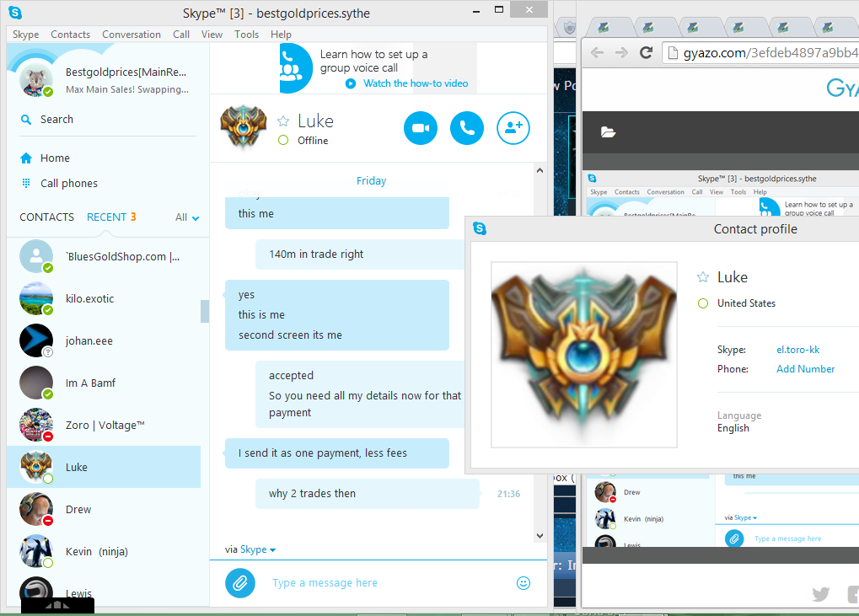859x616 pixels.
Task: Select BluesGoldShop.com contact
Action: click(x=104, y=256)
